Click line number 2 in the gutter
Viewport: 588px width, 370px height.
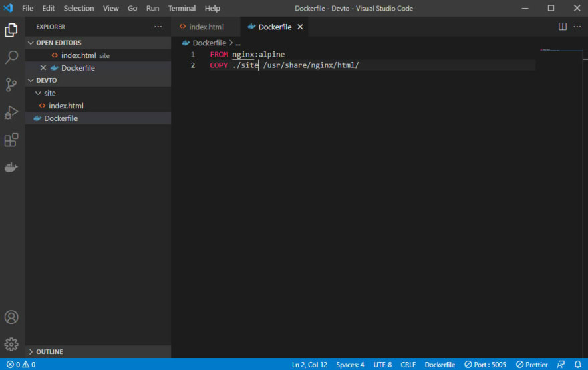pos(192,65)
